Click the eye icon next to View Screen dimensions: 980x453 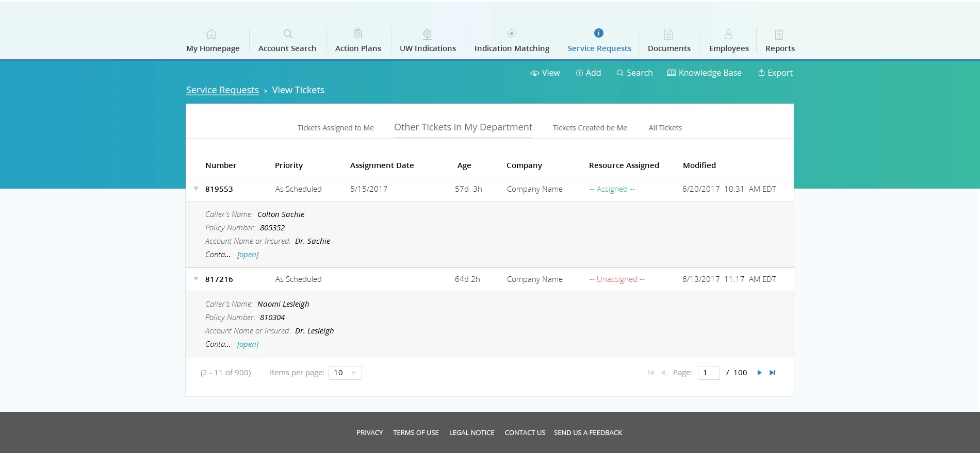535,73
